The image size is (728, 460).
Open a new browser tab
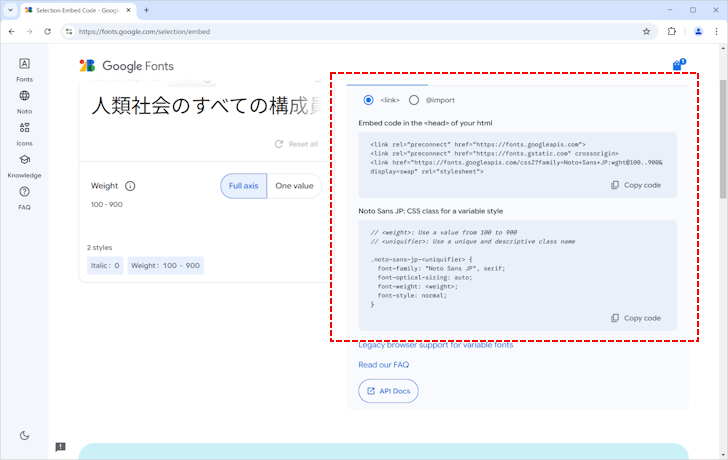[146, 10]
